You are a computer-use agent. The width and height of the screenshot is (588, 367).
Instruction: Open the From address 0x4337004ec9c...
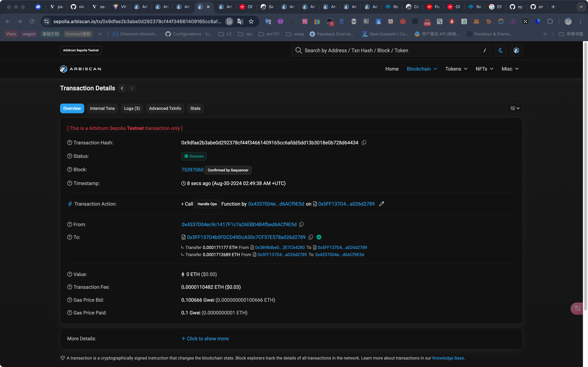[x=239, y=224]
